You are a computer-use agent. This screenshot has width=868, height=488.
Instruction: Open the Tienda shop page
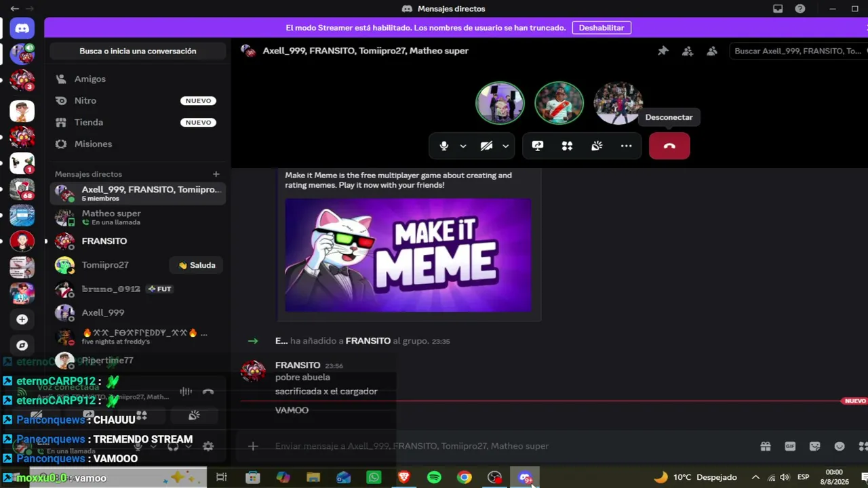(138, 122)
